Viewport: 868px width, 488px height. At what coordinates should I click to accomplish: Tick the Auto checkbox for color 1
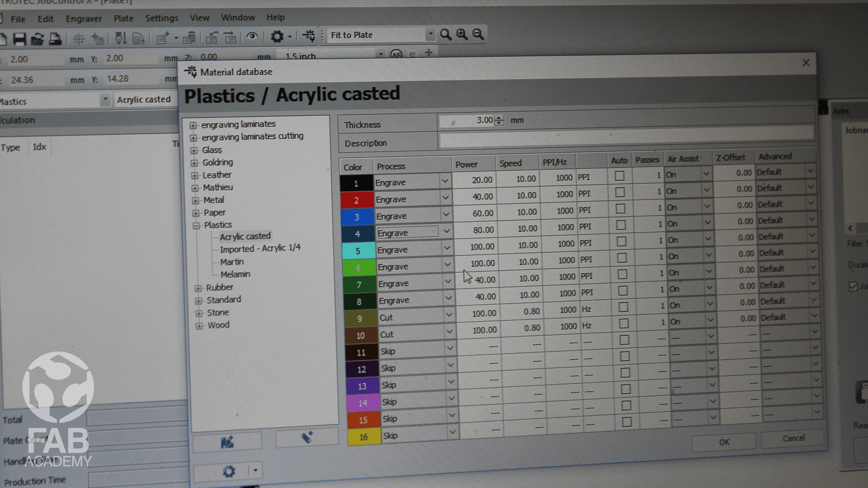coord(619,176)
